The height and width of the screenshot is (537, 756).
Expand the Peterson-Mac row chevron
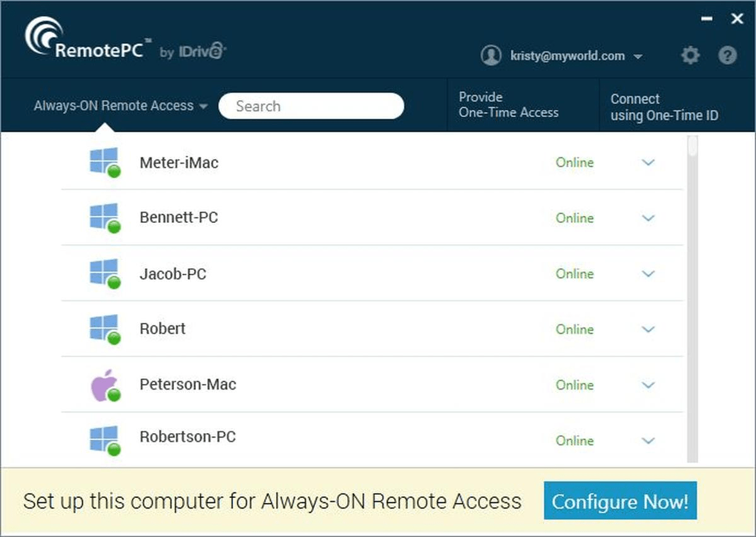point(648,385)
